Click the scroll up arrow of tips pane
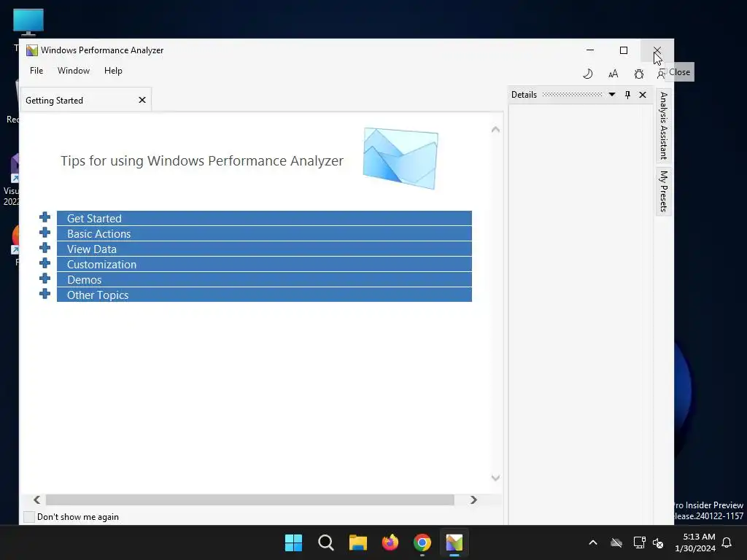 point(495,130)
